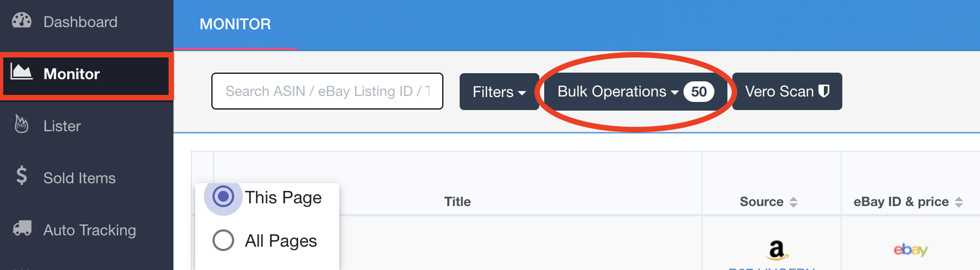980x270 pixels.
Task: Select the This Page radio option
Action: (223, 196)
